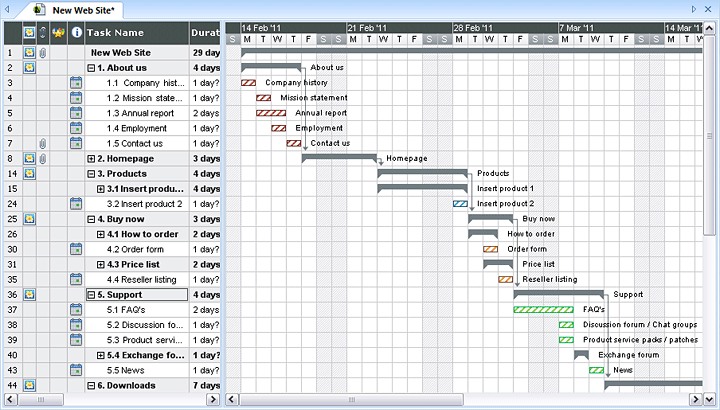
Task: Click the note icon in row 8 Homepage
Action: 29,159
